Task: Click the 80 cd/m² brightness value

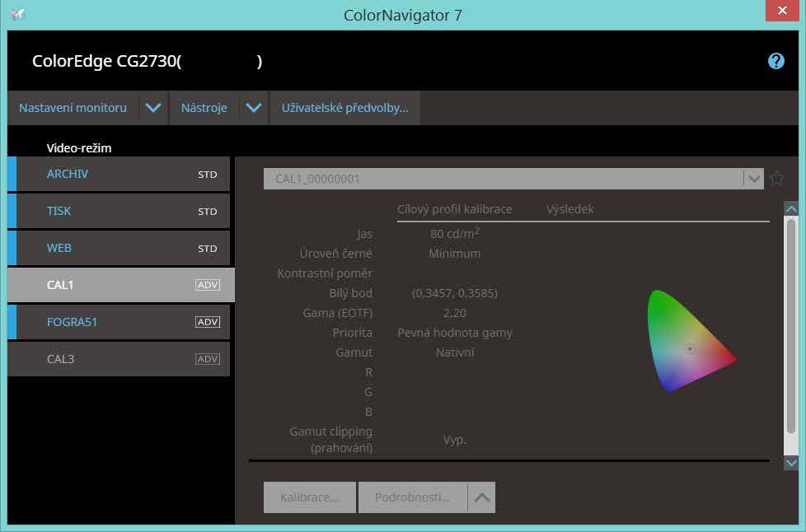Action: (455, 234)
